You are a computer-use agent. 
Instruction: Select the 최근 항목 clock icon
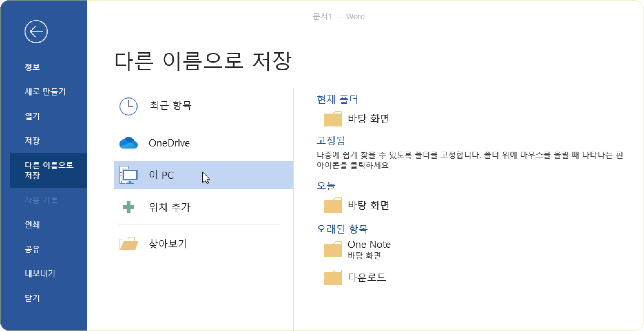pos(129,106)
